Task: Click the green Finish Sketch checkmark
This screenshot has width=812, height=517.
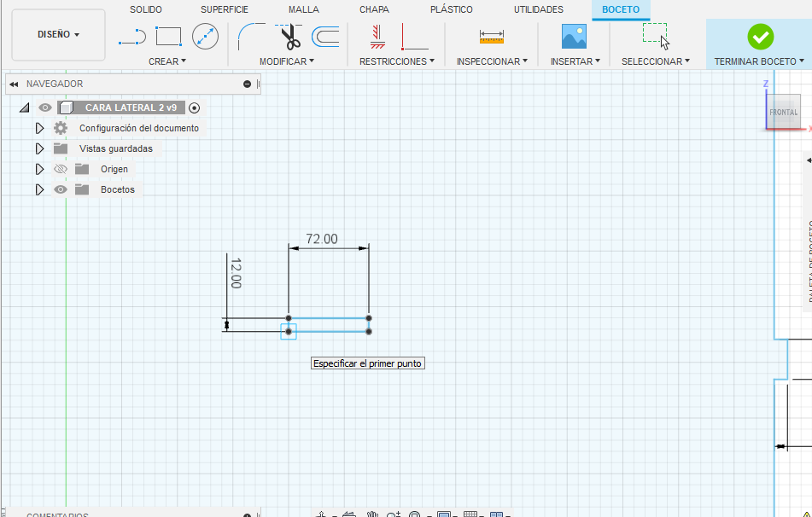Action: click(x=760, y=37)
